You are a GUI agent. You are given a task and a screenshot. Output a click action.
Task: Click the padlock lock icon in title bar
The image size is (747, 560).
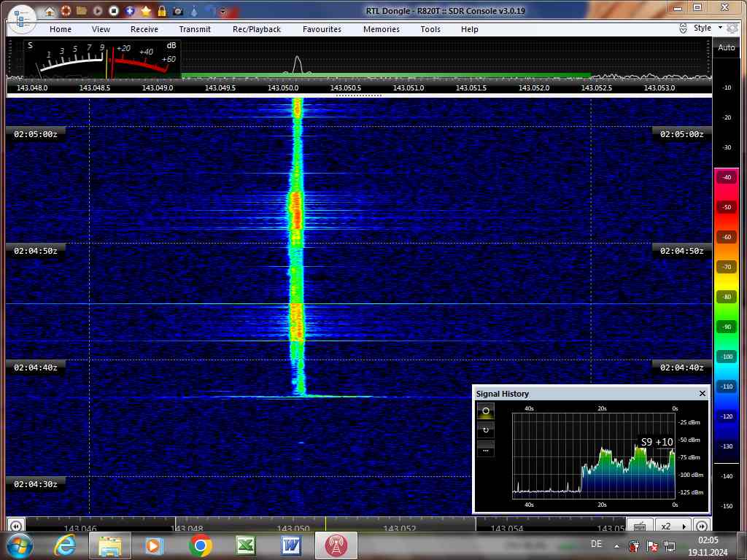[162, 10]
